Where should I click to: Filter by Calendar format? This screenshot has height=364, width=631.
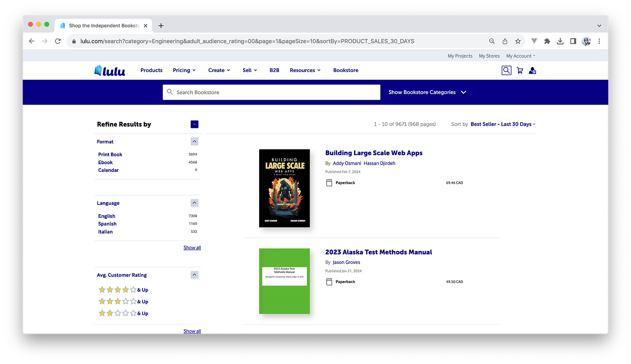pos(108,170)
